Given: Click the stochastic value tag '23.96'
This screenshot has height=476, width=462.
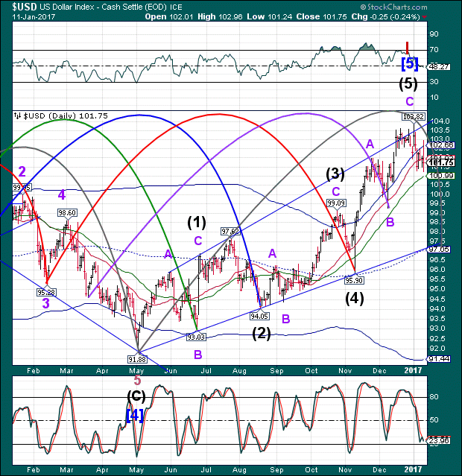Looking at the screenshot, I should (x=439, y=440).
